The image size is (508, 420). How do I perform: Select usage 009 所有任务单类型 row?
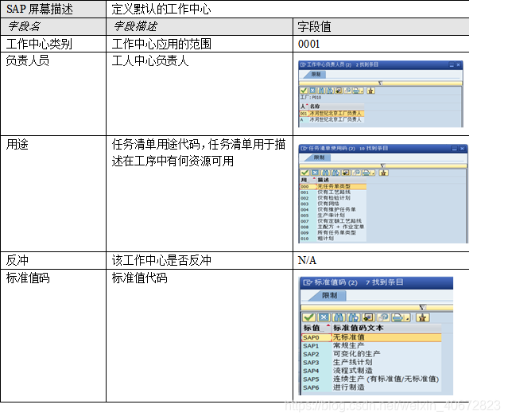pos(333,233)
